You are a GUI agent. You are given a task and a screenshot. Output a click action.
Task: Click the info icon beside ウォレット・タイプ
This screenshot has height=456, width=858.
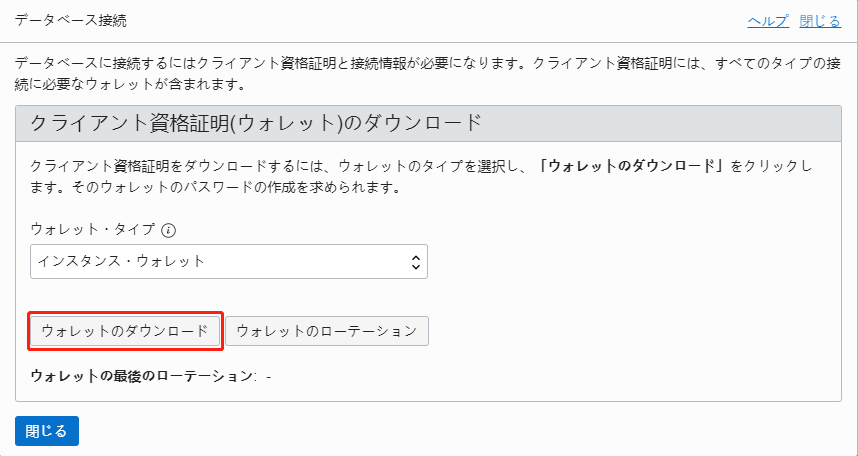169,230
